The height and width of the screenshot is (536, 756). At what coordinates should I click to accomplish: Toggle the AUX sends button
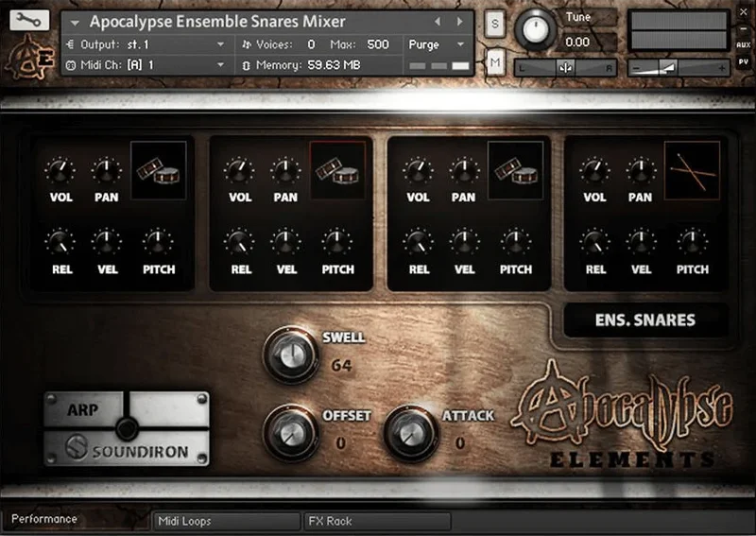click(x=743, y=44)
